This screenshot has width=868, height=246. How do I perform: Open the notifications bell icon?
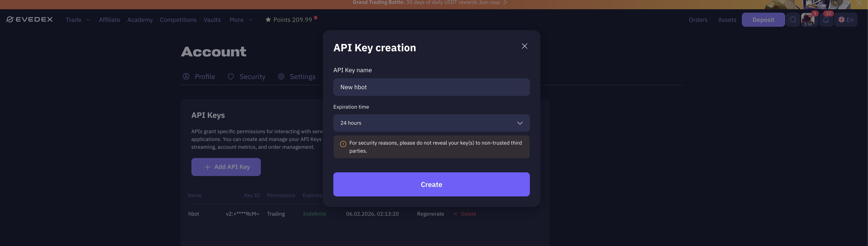tap(826, 20)
